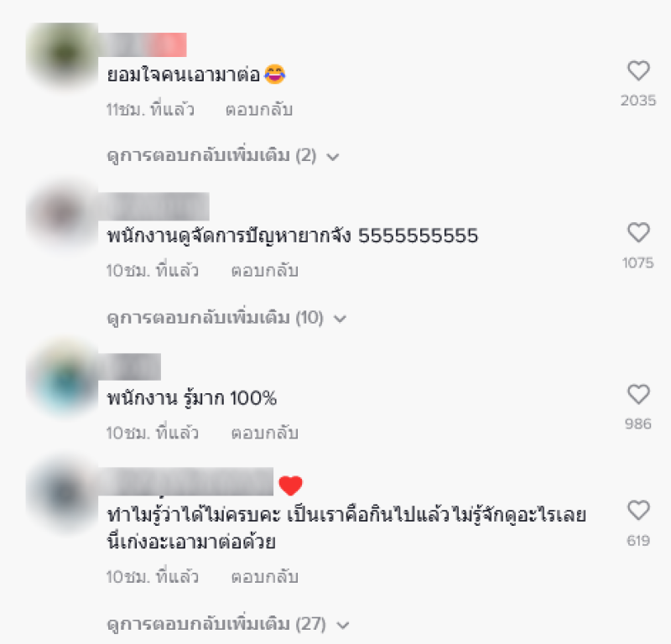Tap heart on the 986-likes comment
This screenshot has height=644, width=671.
pos(638,394)
